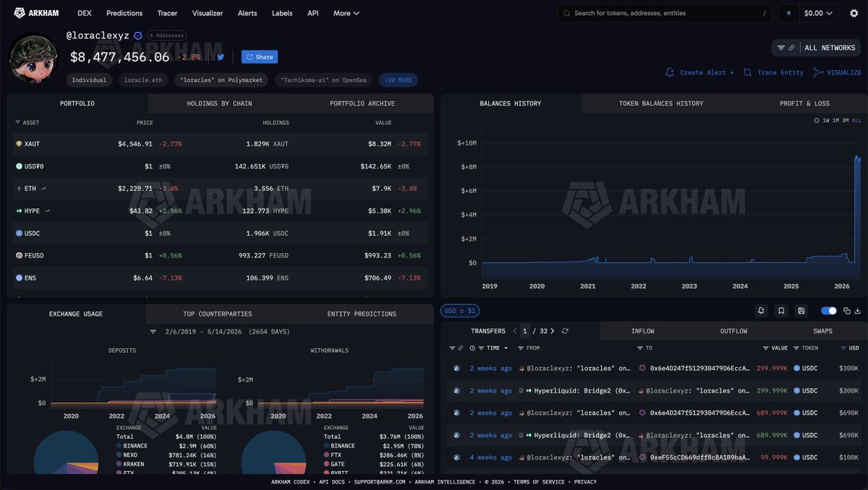Switch to HOLDINGS BY CHAIN tab
The width and height of the screenshot is (868, 490).
tap(219, 103)
